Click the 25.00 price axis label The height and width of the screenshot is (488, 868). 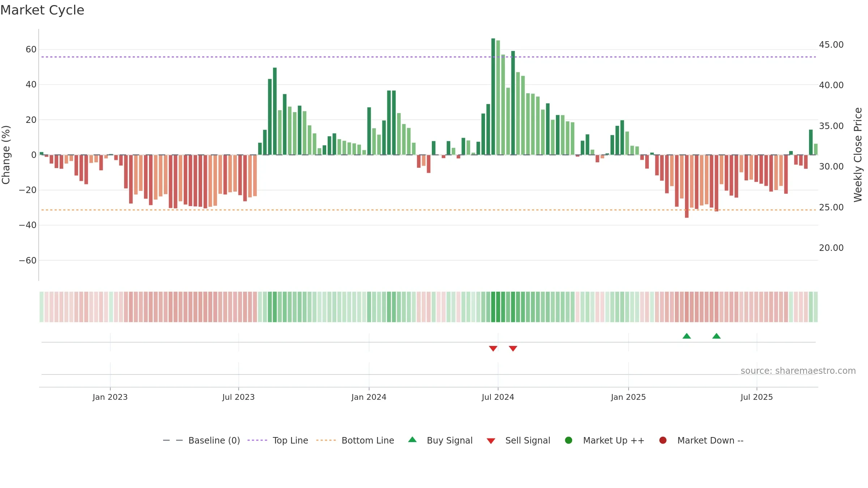click(x=831, y=207)
